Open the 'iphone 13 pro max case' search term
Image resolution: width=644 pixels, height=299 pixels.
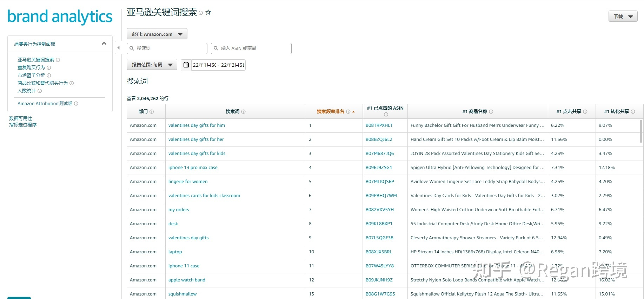tap(193, 168)
